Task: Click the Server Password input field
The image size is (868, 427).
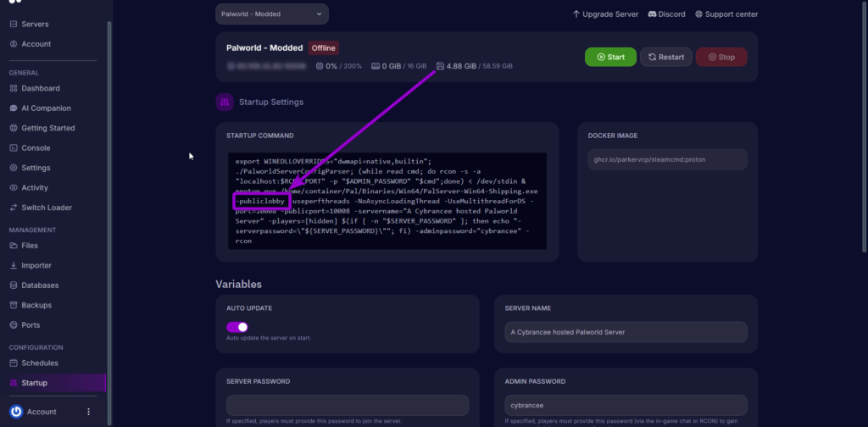Action: point(347,405)
